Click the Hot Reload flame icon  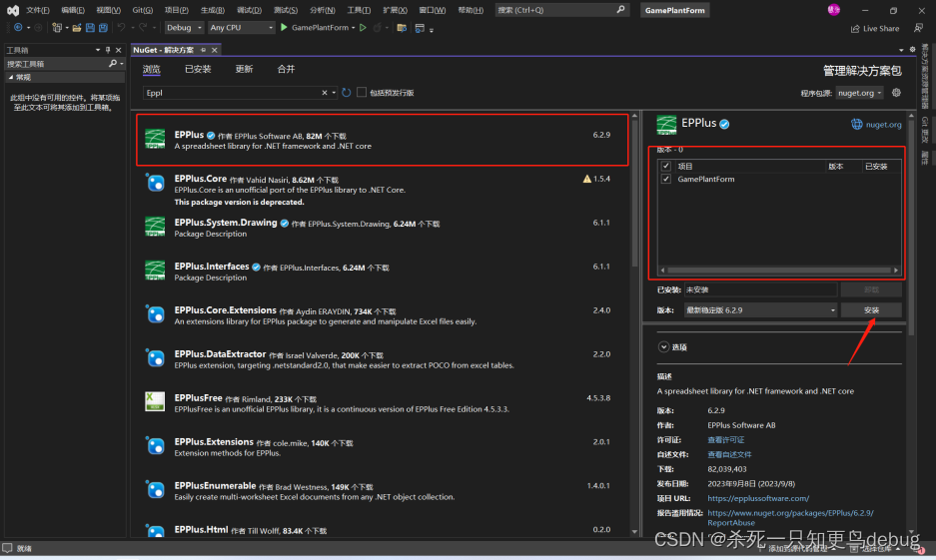[378, 27]
